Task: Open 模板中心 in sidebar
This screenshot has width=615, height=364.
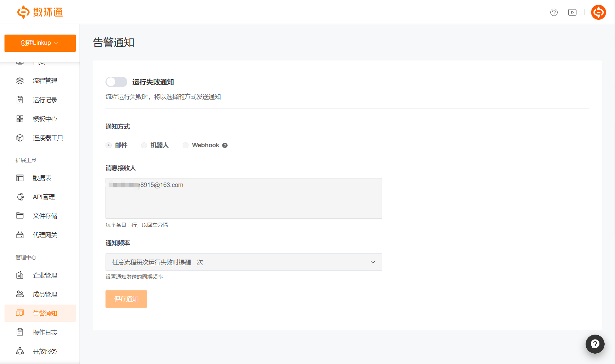Action: [x=45, y=119]
